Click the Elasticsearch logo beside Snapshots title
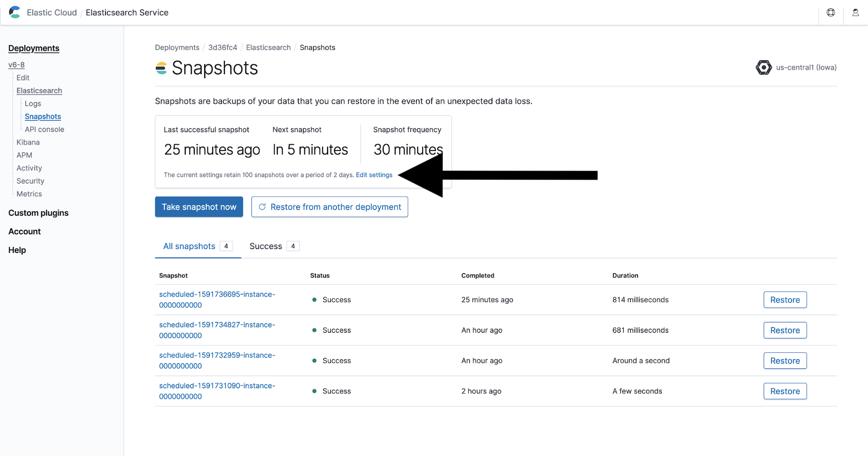Viewport: 868px width, 456px height. pyautogui.click(x=161, y=68)
